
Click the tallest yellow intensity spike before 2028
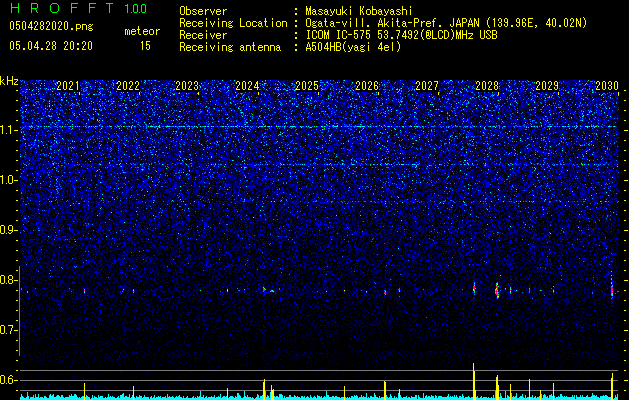pos(474,381)
